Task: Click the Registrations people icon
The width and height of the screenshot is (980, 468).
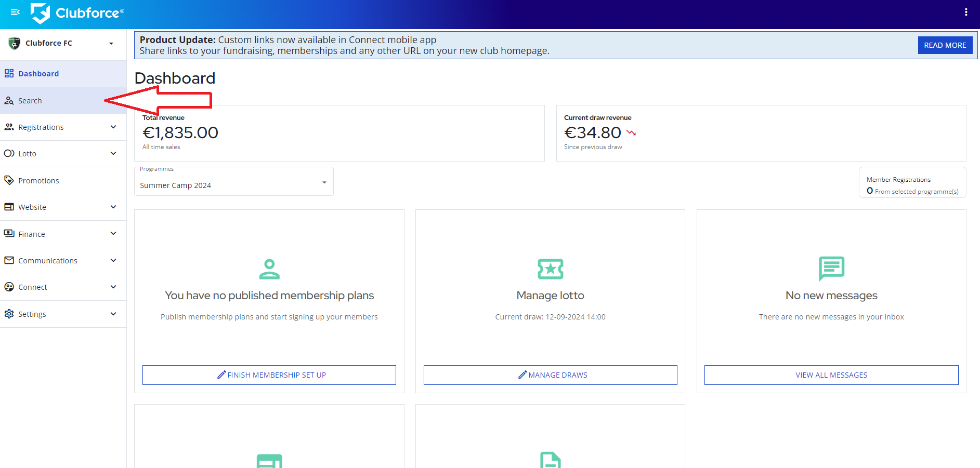Action: click(9, 127)
